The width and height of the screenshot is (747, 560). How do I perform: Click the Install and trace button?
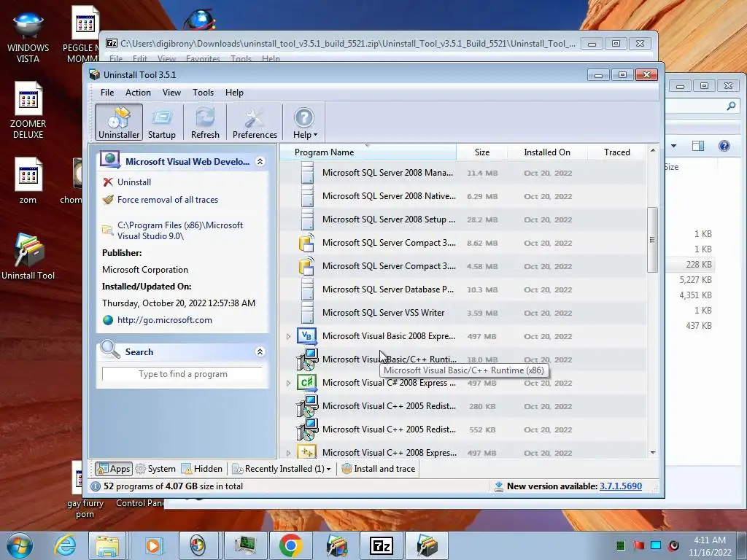click(379, 469)
